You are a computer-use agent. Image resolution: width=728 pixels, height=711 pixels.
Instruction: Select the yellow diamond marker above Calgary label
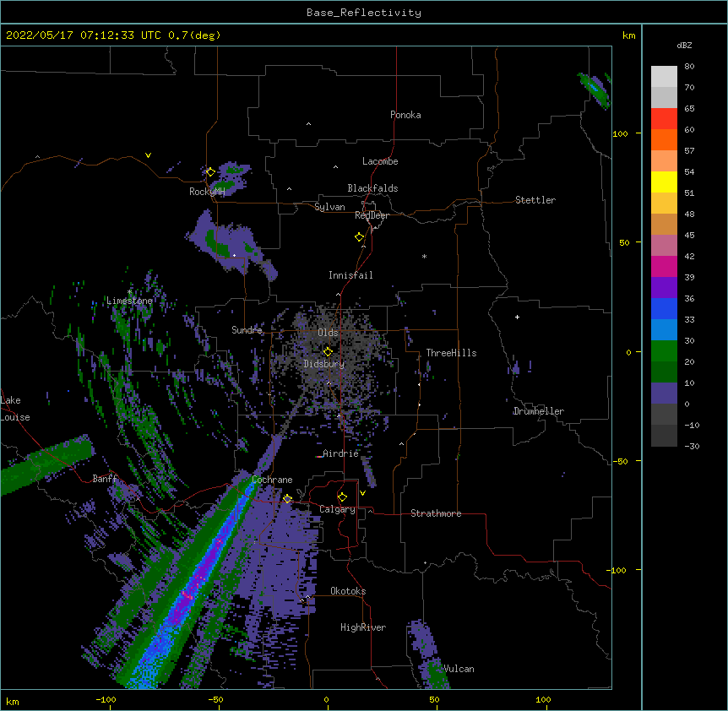[x=342, y=497]
